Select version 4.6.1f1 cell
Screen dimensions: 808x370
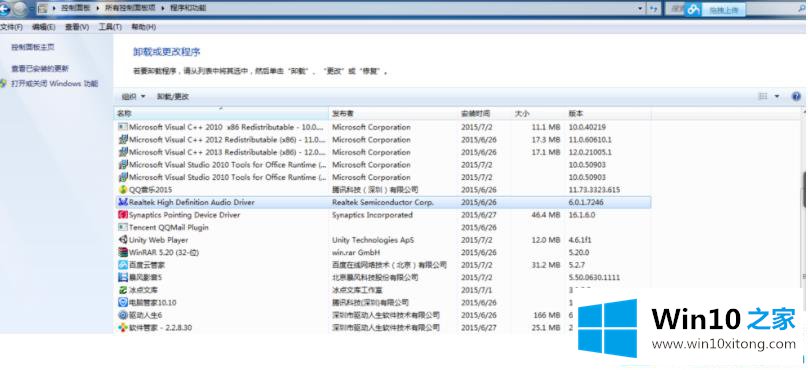pos(580,240)
